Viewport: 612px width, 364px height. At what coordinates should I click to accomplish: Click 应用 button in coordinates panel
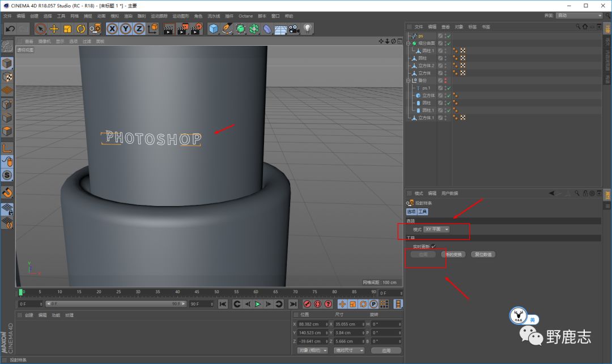click(x=385, y=350)
